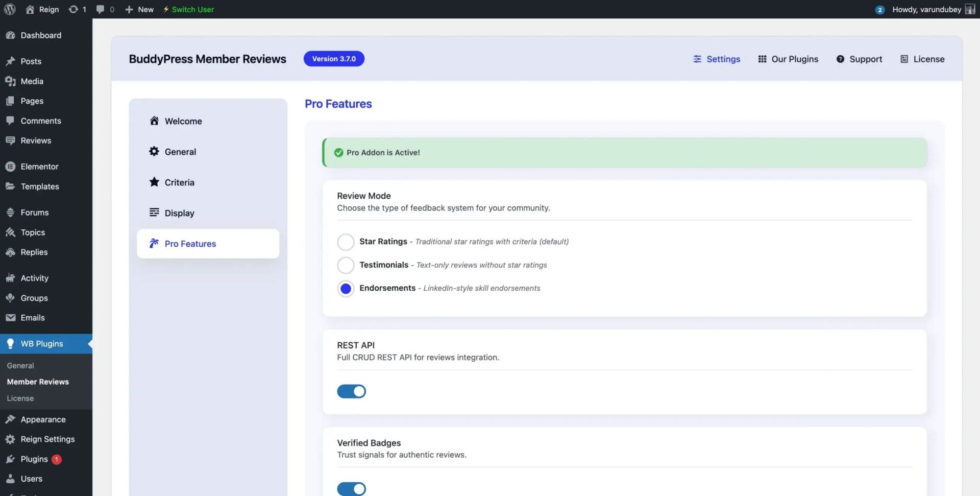
Task: Choose Star Ratings as review mode
Action: (346, 242)
